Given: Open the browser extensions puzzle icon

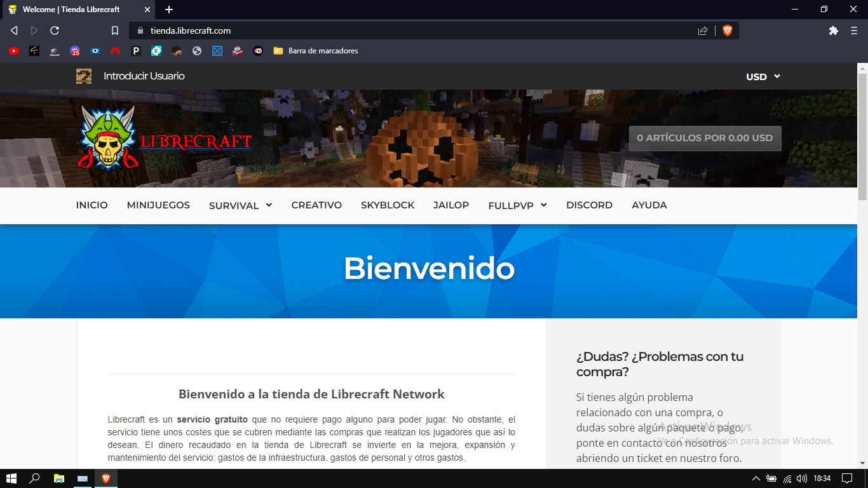Looking at the screenshot, I should [834, 30].
